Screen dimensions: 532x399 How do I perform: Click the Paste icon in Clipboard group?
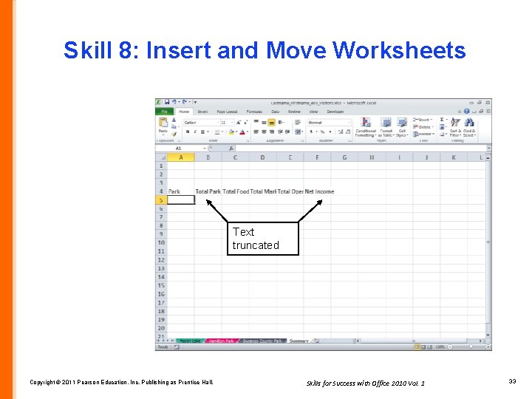[x=163, y=123]
